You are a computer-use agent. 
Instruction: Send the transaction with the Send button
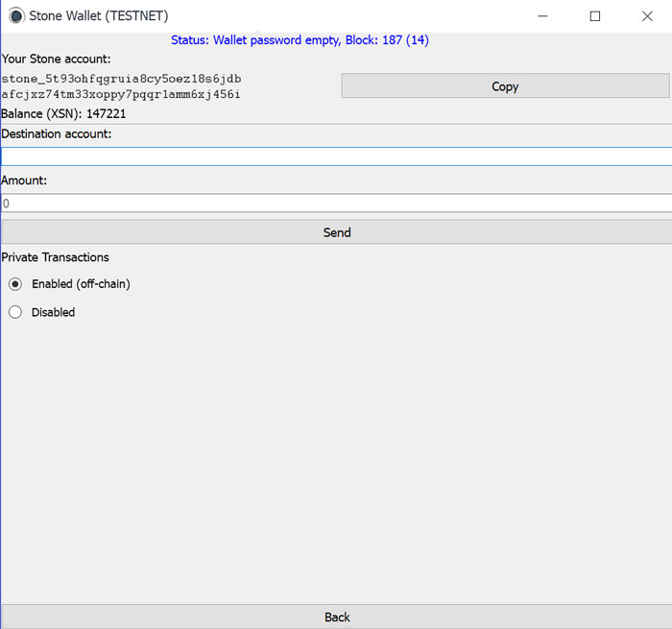(x=336, y=232)
